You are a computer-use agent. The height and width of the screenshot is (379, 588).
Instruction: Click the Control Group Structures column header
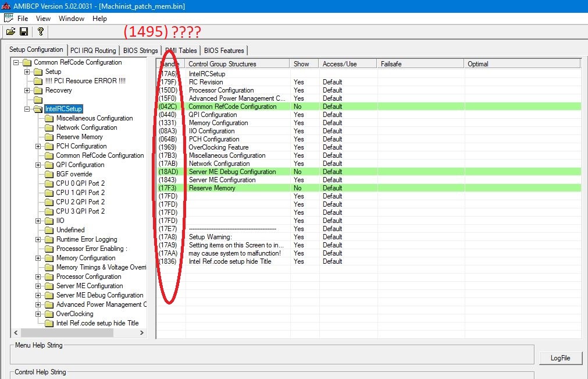[237, 64]
